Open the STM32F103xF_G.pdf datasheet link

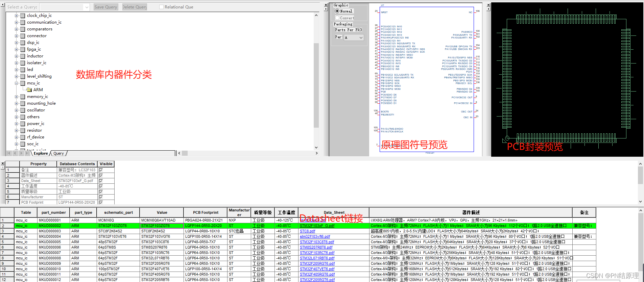(317, 226)
